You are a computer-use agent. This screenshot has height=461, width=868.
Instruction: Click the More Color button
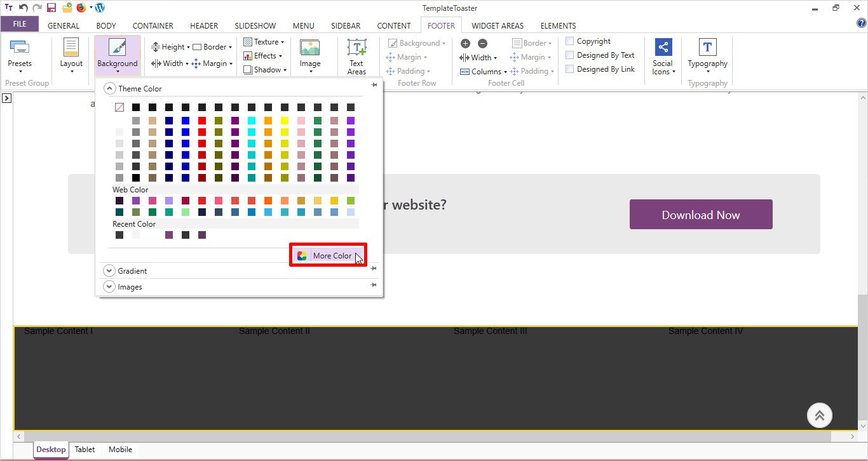click(328, 255)
